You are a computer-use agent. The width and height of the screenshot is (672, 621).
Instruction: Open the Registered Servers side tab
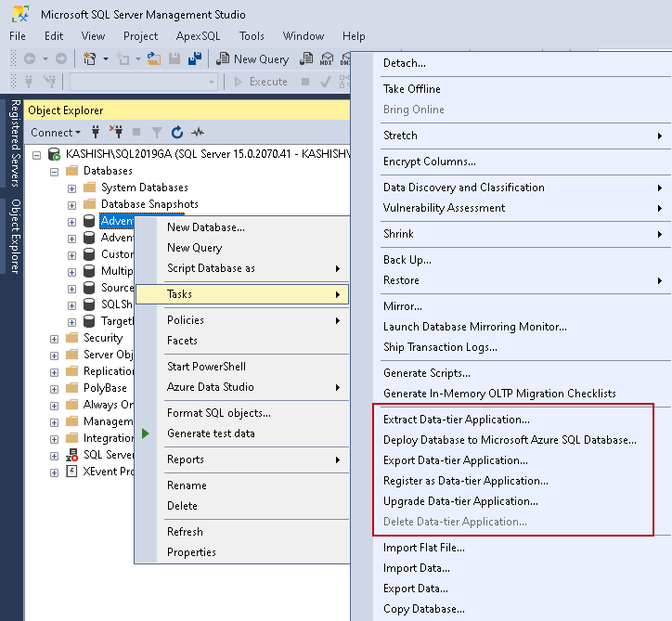click(x=16, y=143)
